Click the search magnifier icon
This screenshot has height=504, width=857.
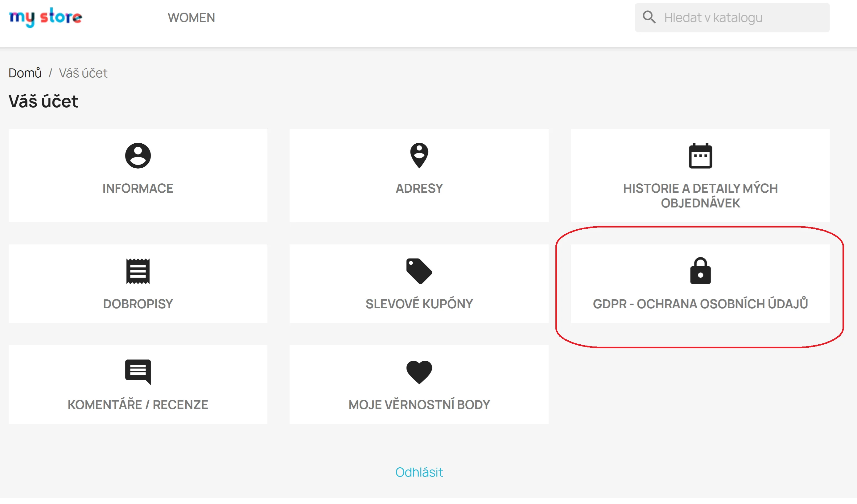click(x=649, y=17)
